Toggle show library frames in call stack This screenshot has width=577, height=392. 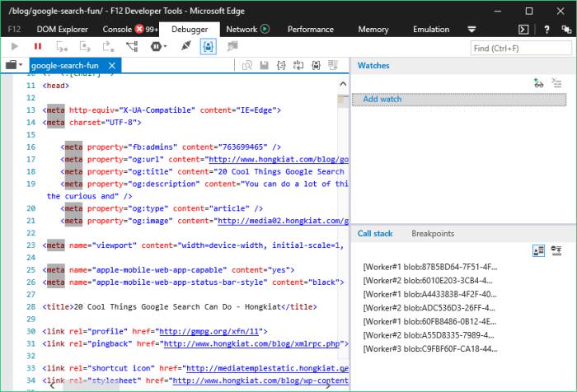tap(539, 251)
